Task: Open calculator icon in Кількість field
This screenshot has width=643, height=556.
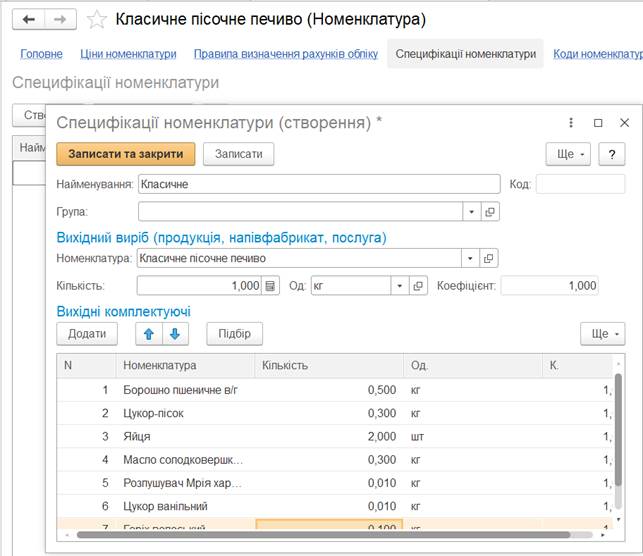Action: tap(269, 286)
